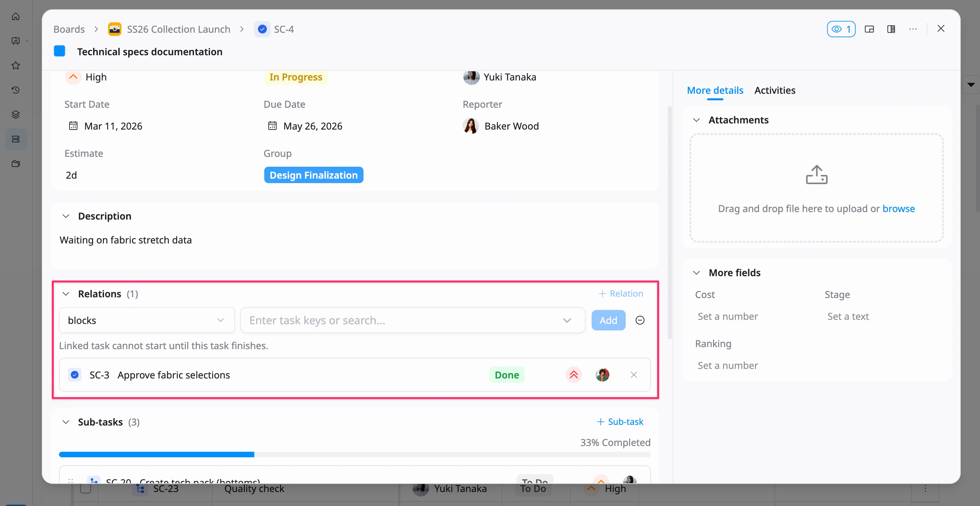Open the layers stack sidebar icon
This screenshot has width=980, height=506.
(16, 115)
